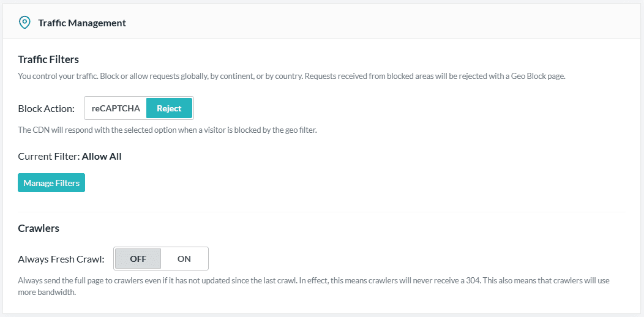
Task: Click the Crawlers section heading
Action: [x=39, y=229]
